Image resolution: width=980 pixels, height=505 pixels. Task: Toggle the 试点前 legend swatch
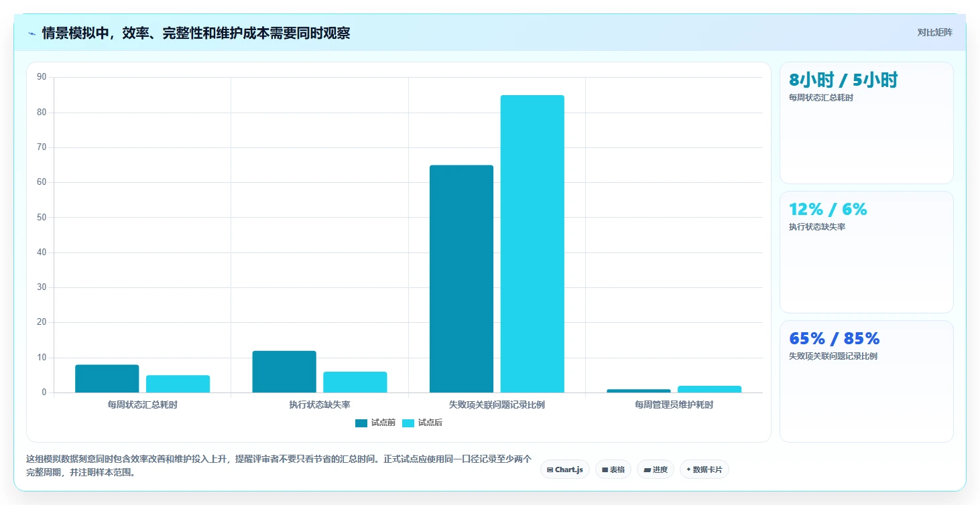pyautogui.click(x=361, y=423)
